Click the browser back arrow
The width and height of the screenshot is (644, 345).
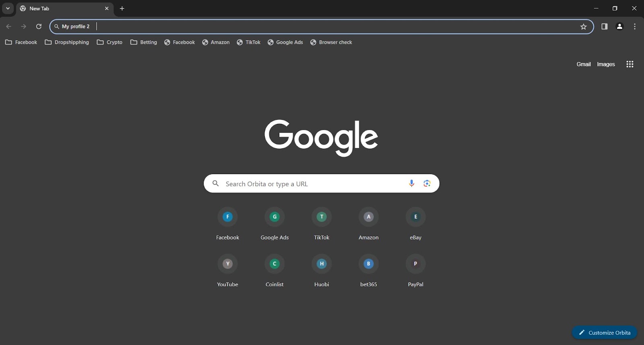pyautogui.click(x=9, y=27)
